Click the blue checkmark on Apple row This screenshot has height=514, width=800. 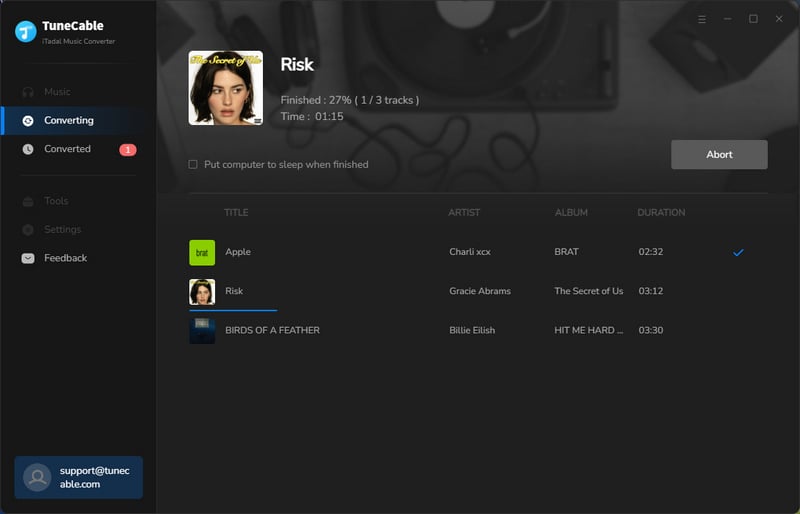[738, 253]
